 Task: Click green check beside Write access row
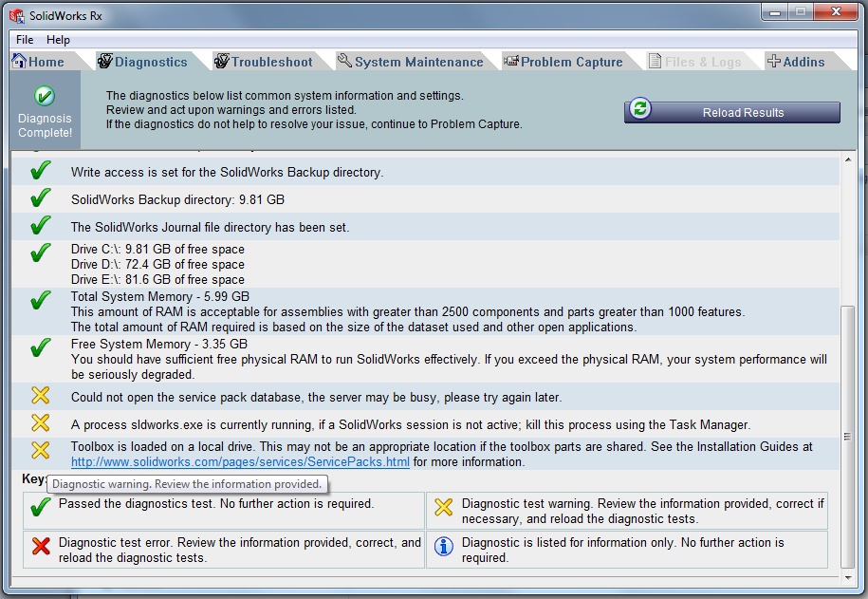click(x=41, y=170)
